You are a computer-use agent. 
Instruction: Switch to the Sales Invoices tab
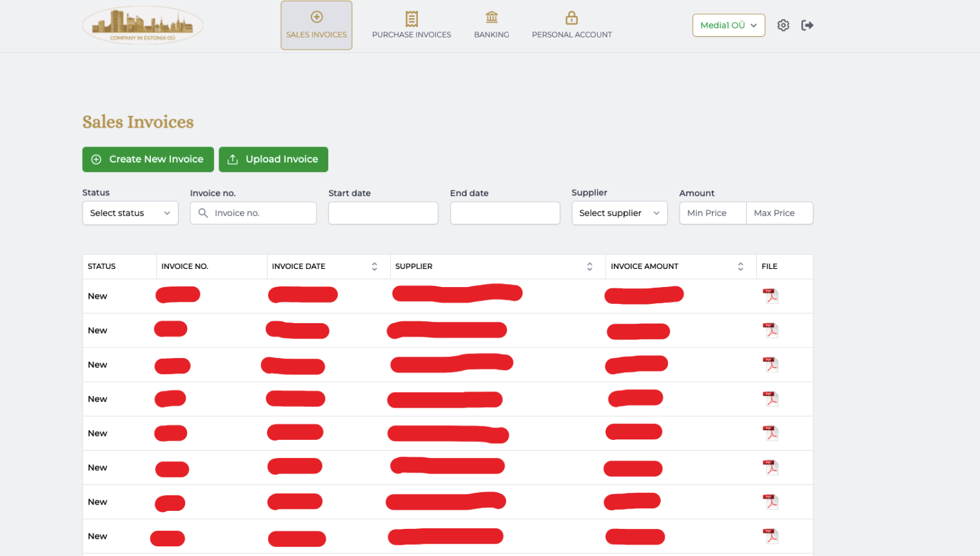click(x=316, y=25)
